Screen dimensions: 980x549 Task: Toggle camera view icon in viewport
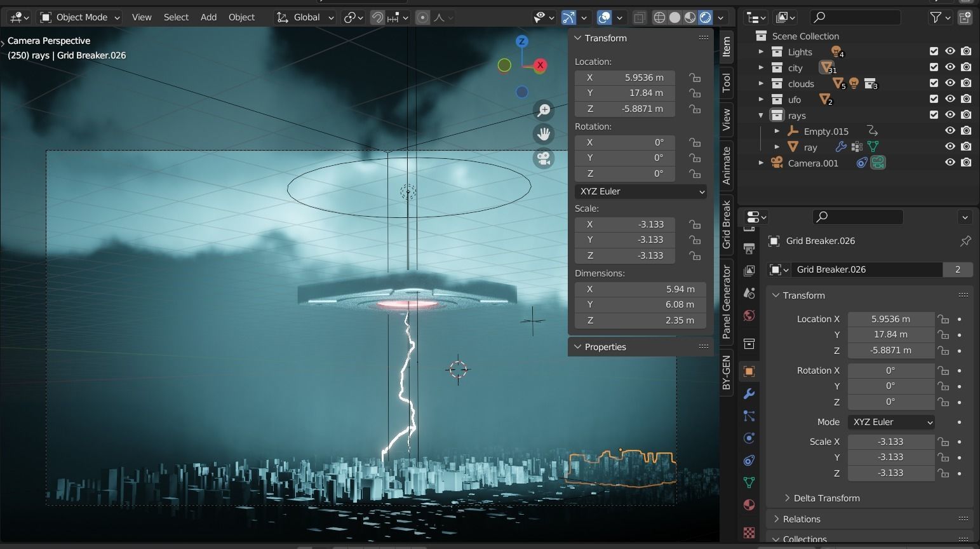tap(544, 158)
